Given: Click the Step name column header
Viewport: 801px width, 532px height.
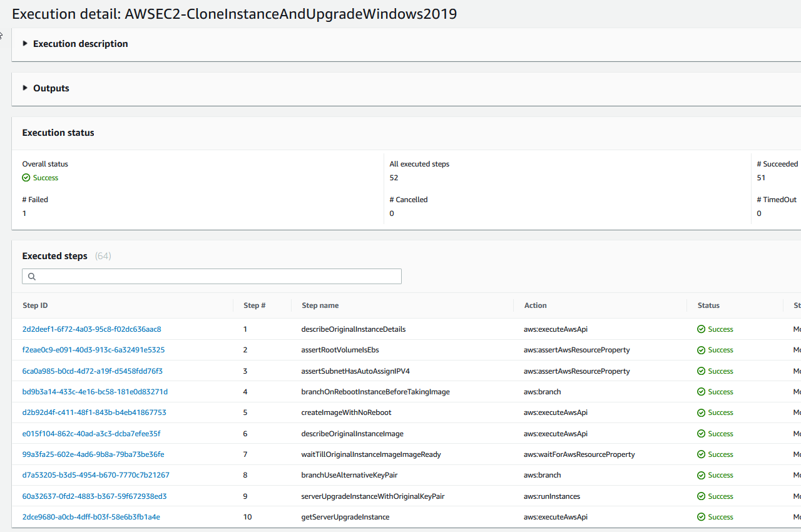Looking at the screenshot, I should pos(320,305).
